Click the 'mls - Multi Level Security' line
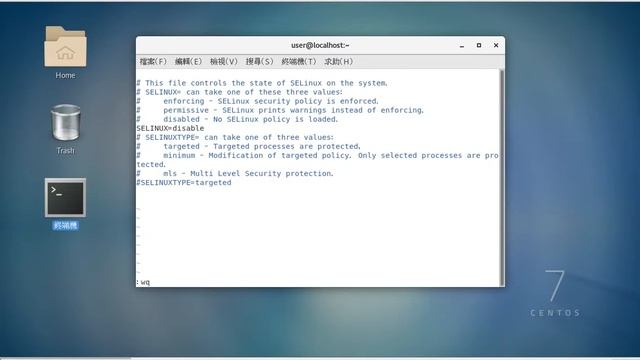 (x=235, y=173)
